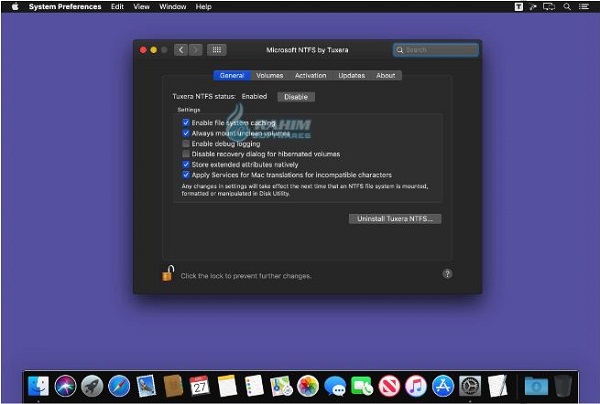Open Maps from the Dock

point(281,386)
